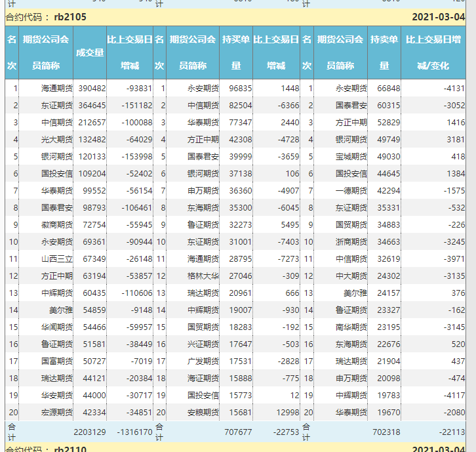This screenshot has width=476, height=452.
Task: Click long position 77347 of 华泰期货
Action: tap(241, 123)
